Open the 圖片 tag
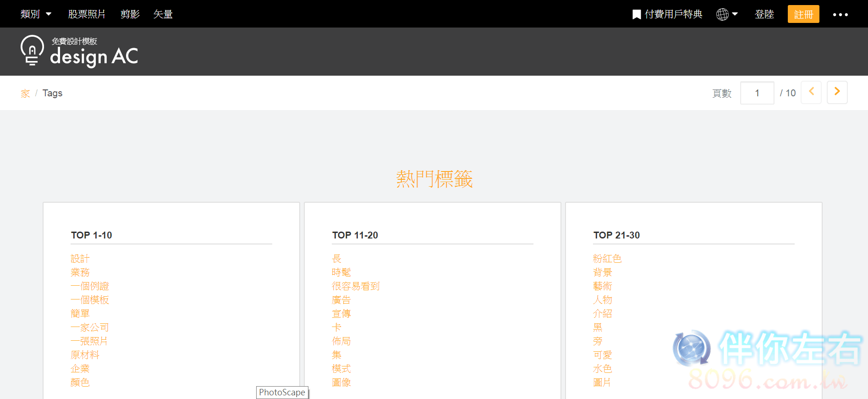Viewport: 868px width, 399px height. click(602, 382)
